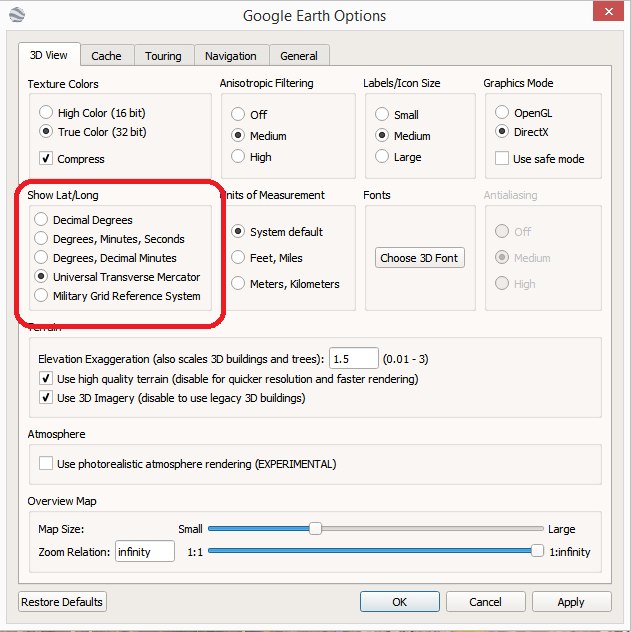The height and width of the screenshot is (632, 631).
Task: Confirm settings with the OK button
Action: [400, 602]
